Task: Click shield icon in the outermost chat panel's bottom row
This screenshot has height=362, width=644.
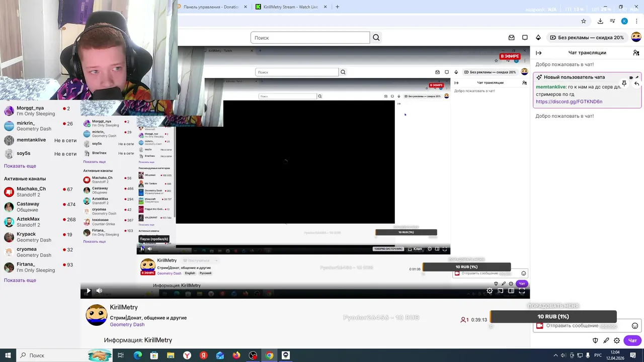Action: click(x=595, y=340)
